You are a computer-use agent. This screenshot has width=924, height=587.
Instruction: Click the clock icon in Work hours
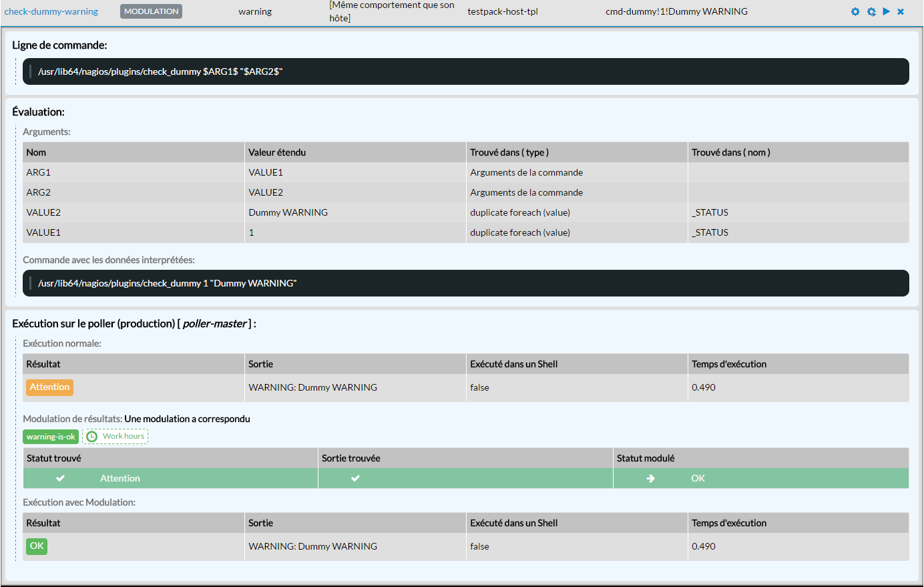[92, 437]
